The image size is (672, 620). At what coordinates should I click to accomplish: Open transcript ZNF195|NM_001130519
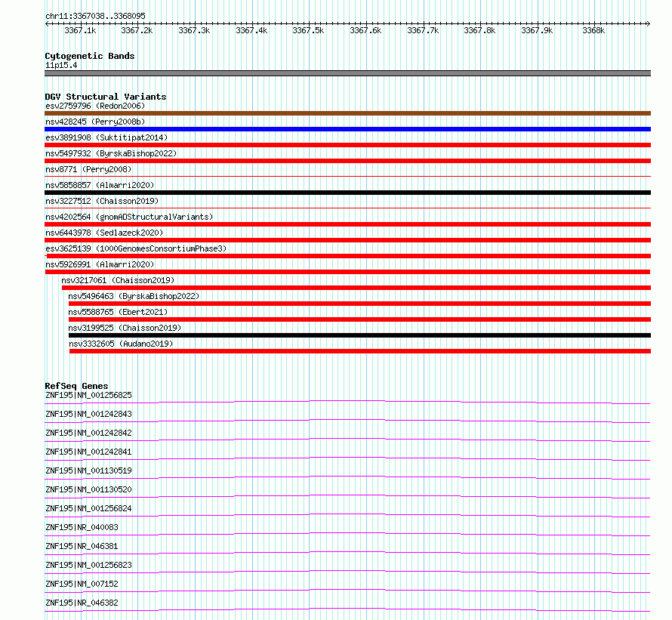pos(88,470)
